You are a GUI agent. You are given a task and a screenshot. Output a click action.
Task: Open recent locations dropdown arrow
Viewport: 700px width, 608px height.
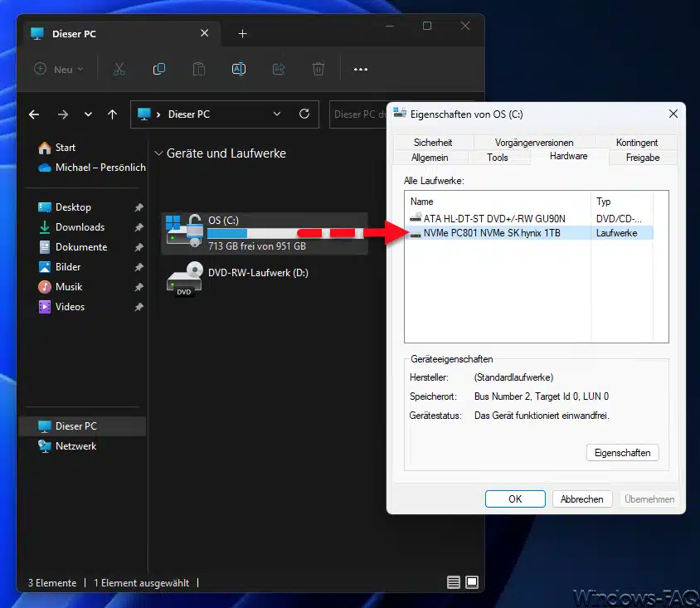coord(88,114)
